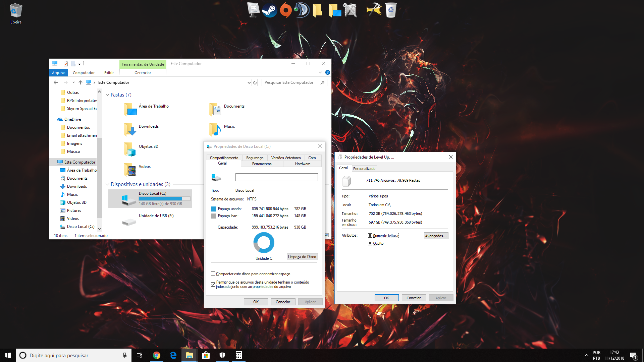Click the drive label text field
Viewport: 644px width, 362px height.
276,177
